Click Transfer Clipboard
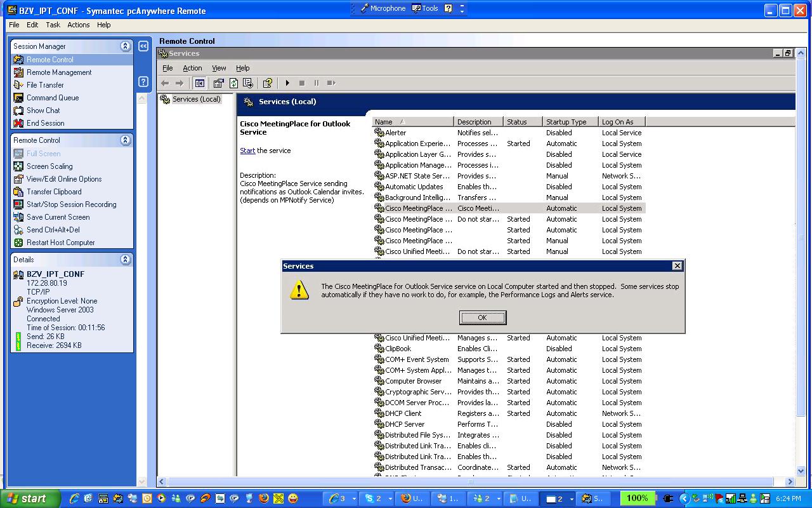The image size is (812, 508). (54, 192)
